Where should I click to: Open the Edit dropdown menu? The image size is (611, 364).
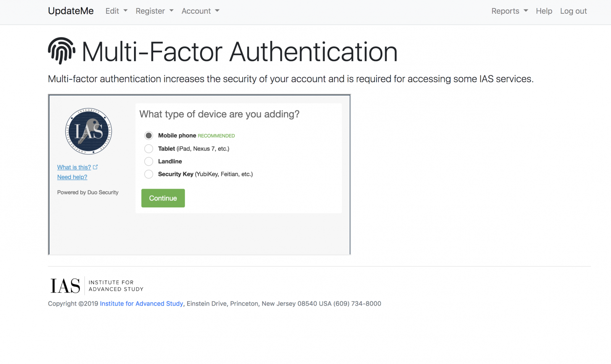(x=116, y=11)
